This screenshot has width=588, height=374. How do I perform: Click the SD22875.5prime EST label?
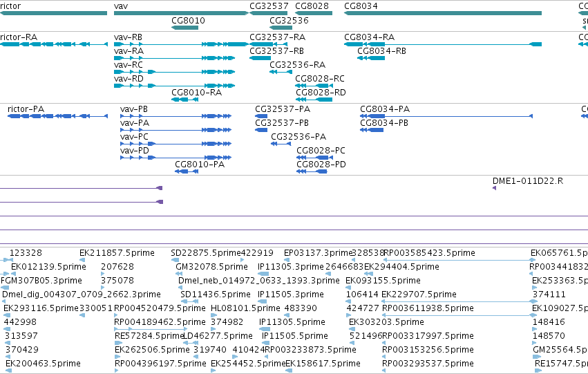click(x=205, y=253)
